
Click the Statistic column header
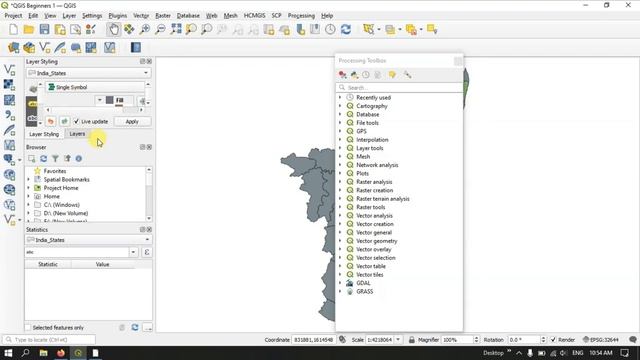48,264
